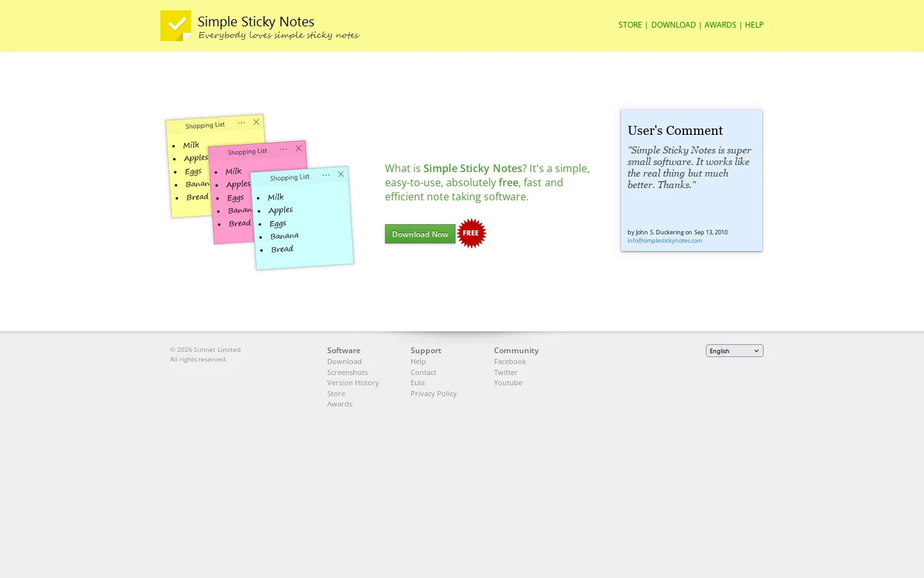Click the red FREE starburst badge
This screenshot has height=578, width=924.
pos(472,233)
